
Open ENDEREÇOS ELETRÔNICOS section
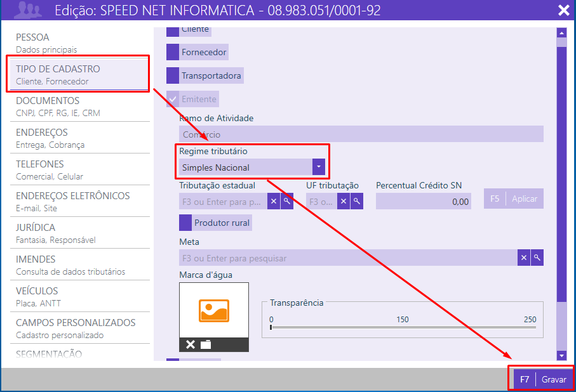tap(80, 202)
